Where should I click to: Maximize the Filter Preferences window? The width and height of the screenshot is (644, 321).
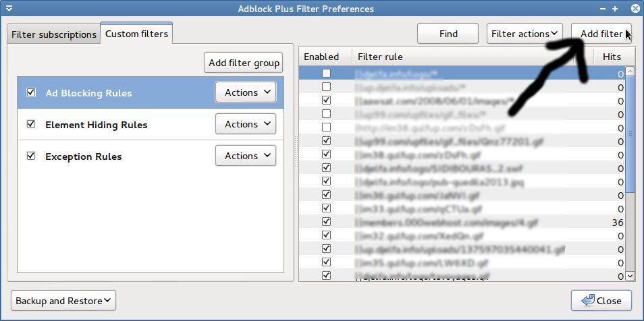point(615,9)
